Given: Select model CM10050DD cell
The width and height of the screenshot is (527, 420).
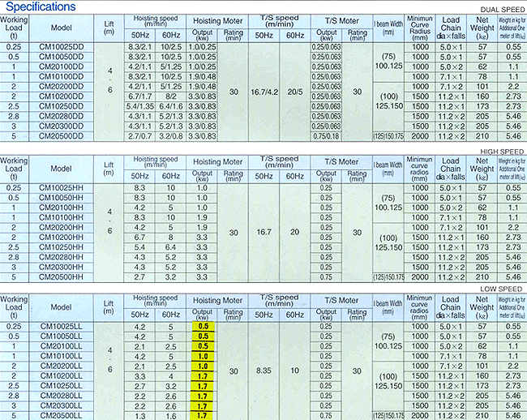Looking at the screenshot, I should click(61, 57).
